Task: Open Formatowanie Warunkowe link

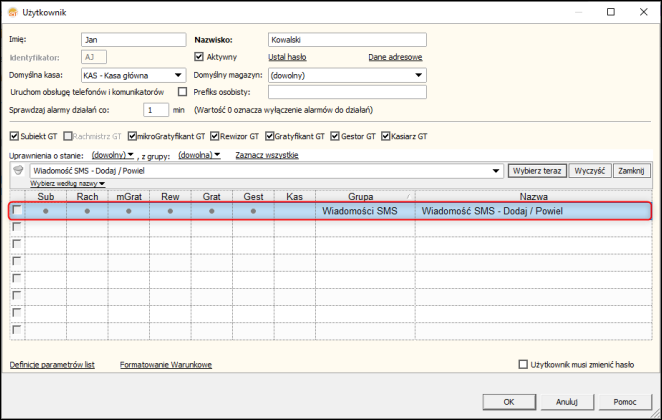Action: pyautogui.click(x=166, y=365)
